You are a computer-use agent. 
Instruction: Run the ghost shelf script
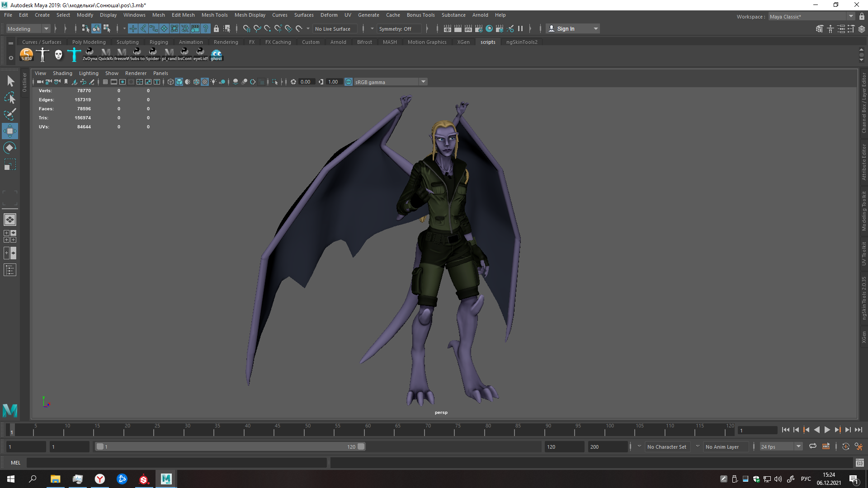(217, 54)
